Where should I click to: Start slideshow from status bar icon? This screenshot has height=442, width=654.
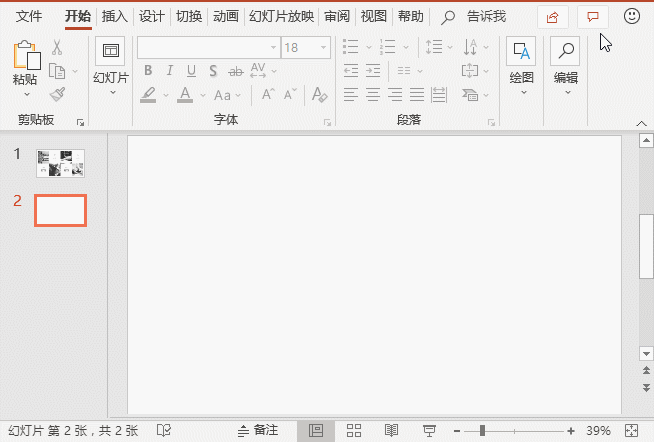[x=429, y=430]
